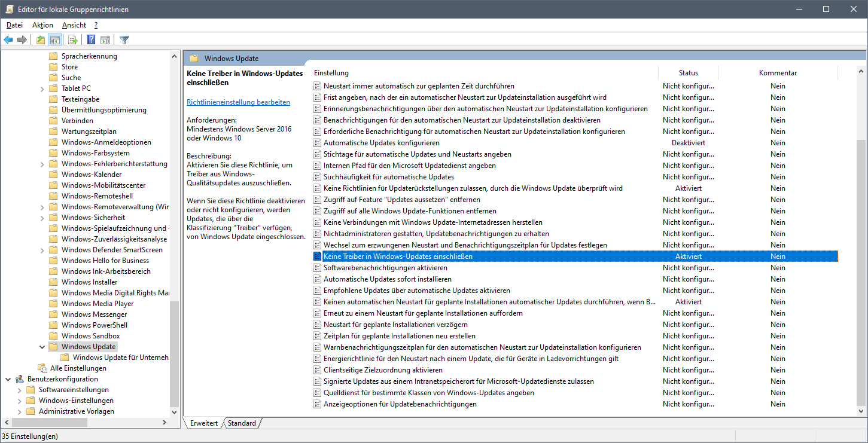
Task: Select Windows Update für Unternehmen in tree
Action: [x=121, y=358]
